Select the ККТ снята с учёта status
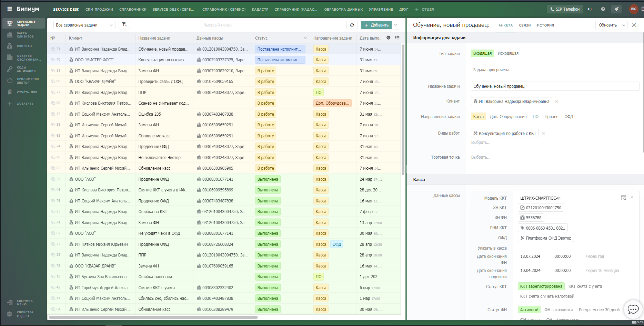The height and width of the screenshot is (326, 644). pyautogui.click(x=585, y=286)
